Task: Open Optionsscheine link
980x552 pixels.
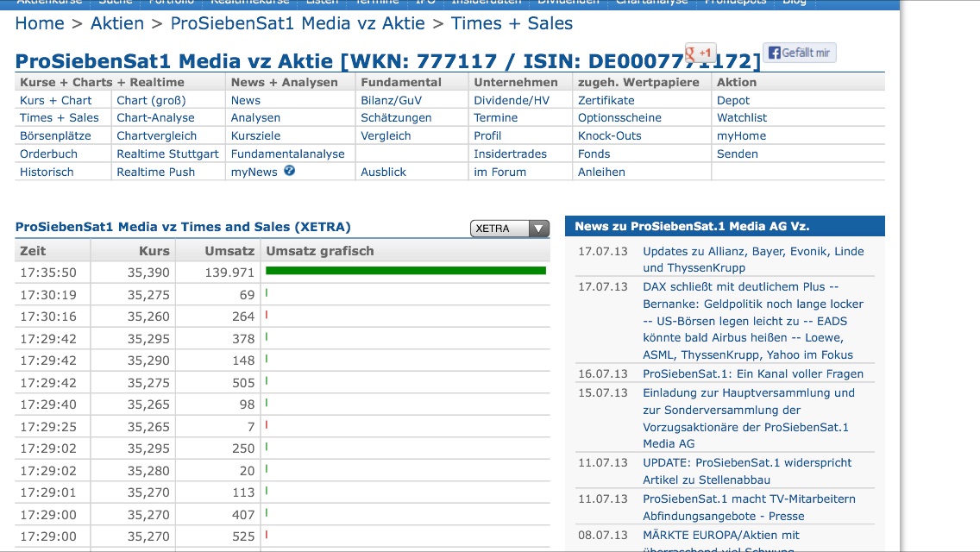Action: tap(619, 117)
